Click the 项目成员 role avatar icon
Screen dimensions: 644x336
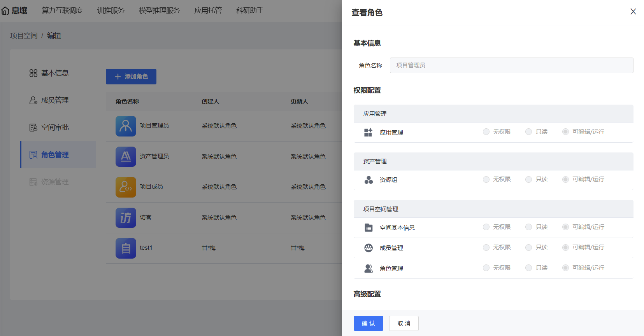click(x=126, y=187)
